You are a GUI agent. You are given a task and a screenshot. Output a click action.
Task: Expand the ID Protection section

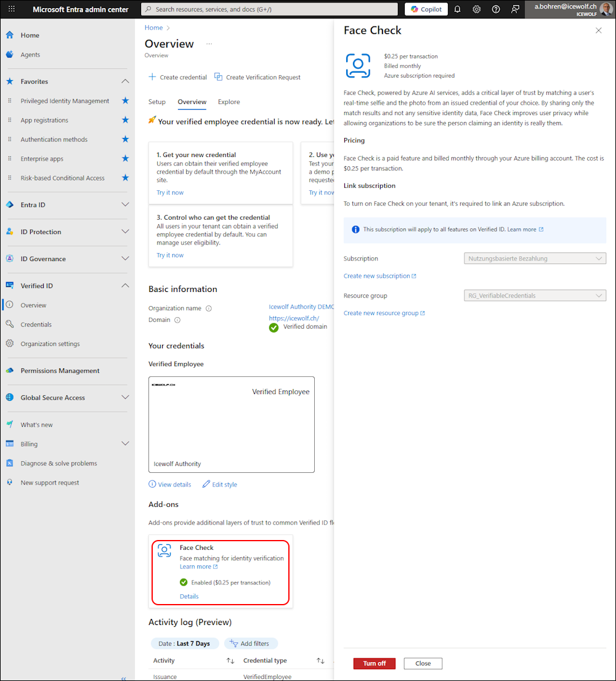[125, 232]
